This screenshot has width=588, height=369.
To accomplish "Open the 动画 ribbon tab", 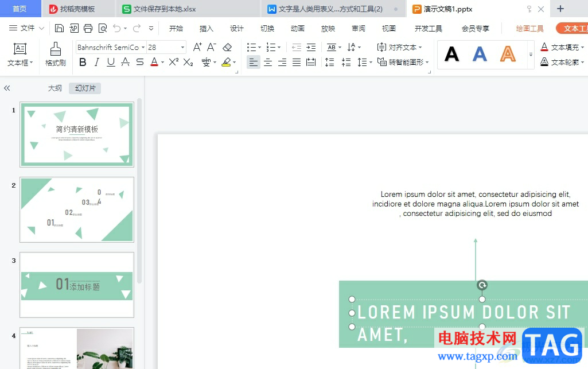I will 297,29.
